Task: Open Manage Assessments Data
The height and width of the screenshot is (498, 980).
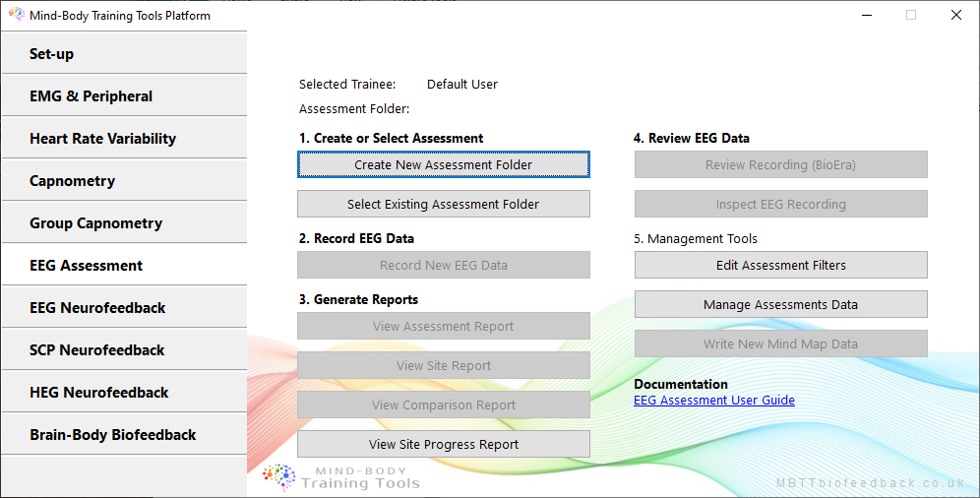Action: point(780,304)
